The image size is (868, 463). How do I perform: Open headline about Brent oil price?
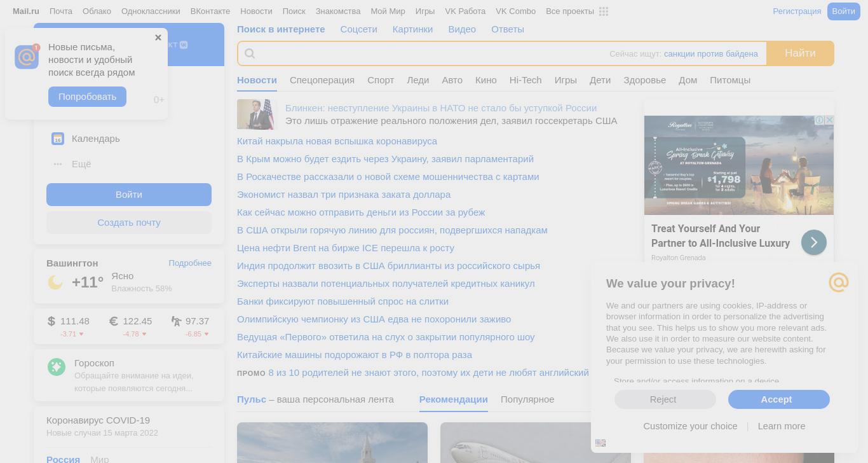[346, 248]
